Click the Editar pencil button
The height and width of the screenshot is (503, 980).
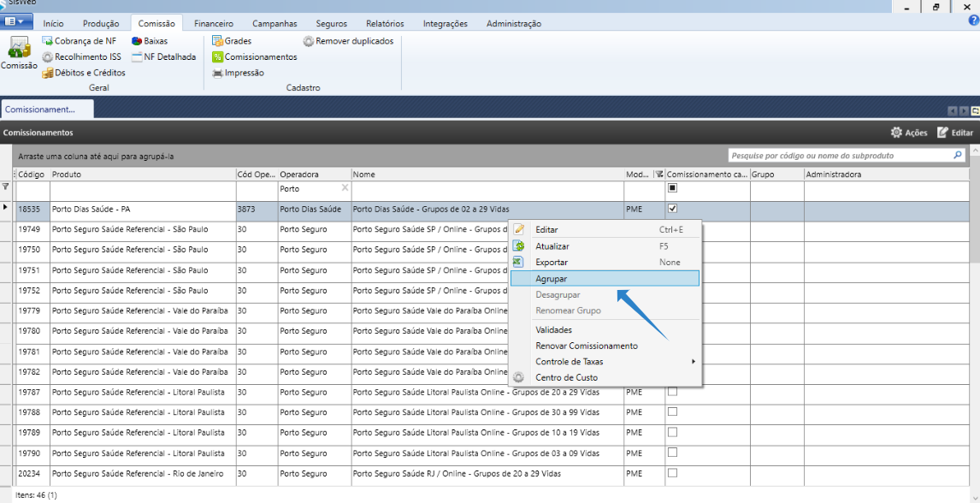[955, 133]
